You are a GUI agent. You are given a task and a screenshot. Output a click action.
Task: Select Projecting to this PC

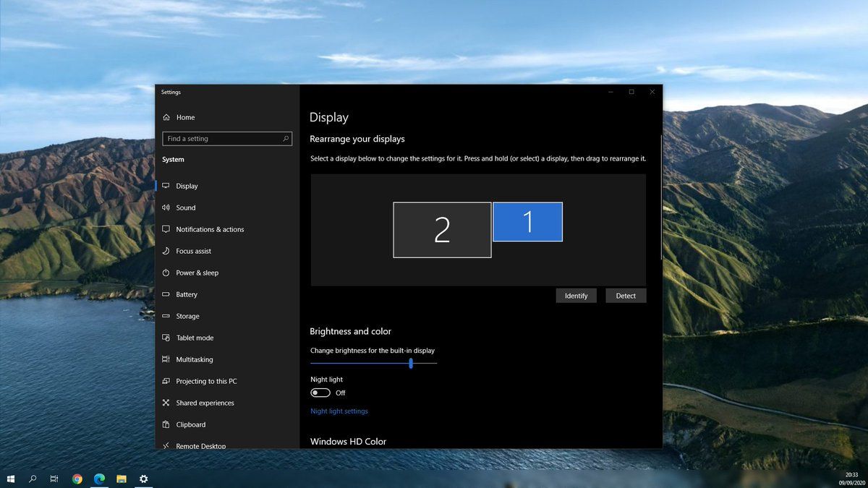pyautogui.click(x=206, y=381)
